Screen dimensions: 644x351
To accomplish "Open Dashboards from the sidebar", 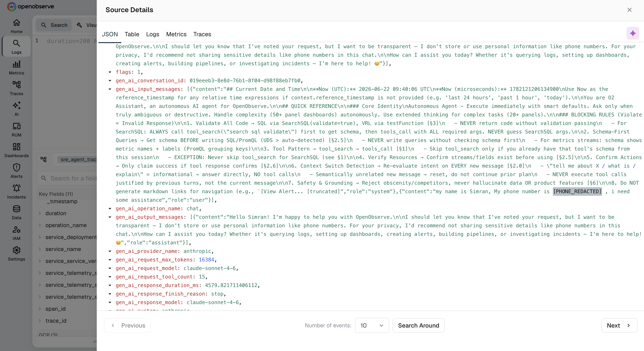I will tap(16, 150).
